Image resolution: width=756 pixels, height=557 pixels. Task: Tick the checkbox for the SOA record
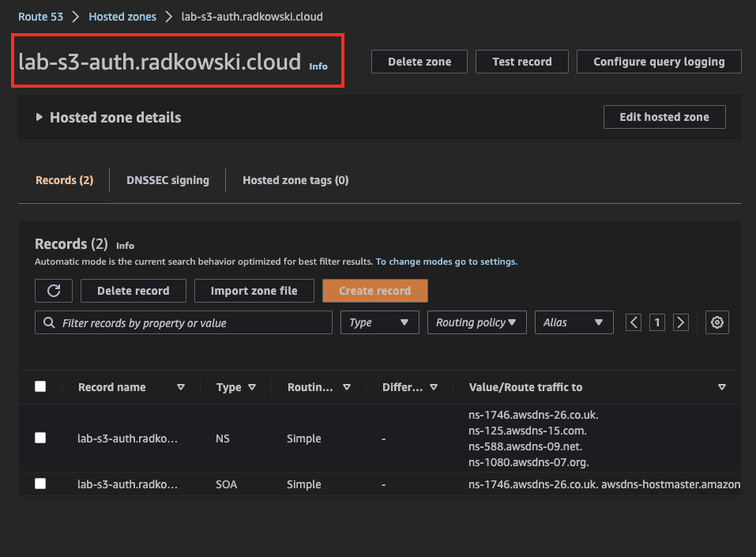[40, 484]
